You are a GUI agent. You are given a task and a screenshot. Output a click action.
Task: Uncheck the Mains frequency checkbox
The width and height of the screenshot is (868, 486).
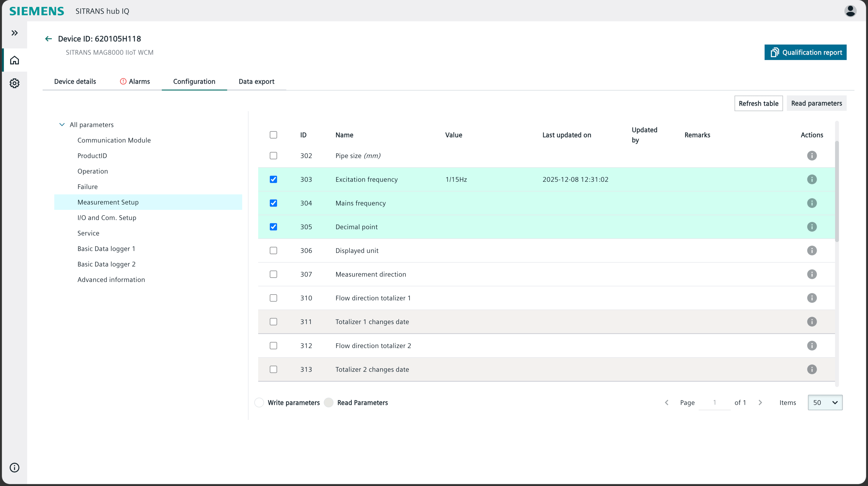coord(273,203)
